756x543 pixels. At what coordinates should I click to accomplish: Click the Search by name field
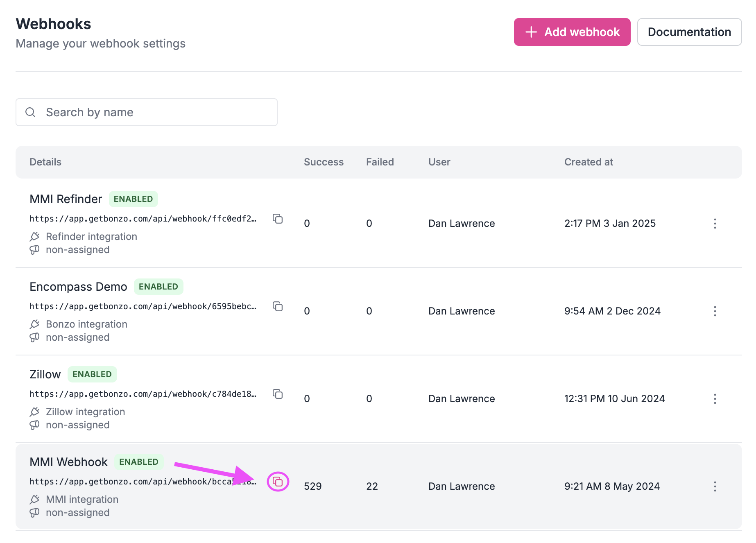(146, 112)
